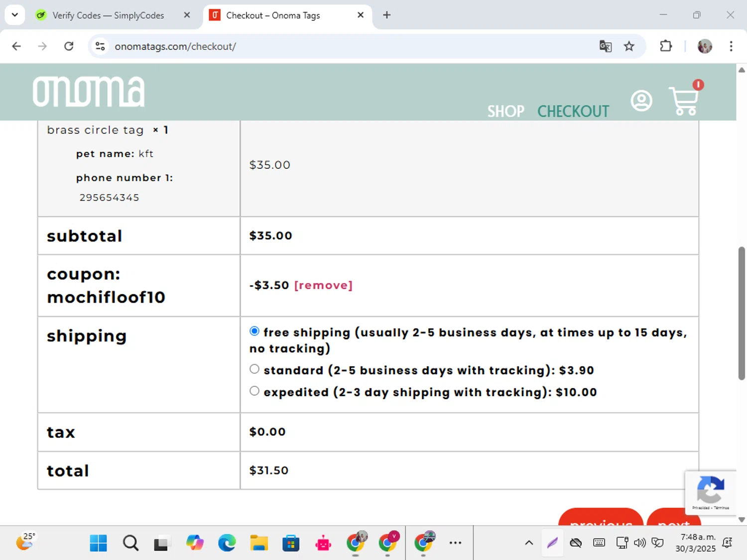
Task: Go forward in browser history
Action: coord(42,46)
